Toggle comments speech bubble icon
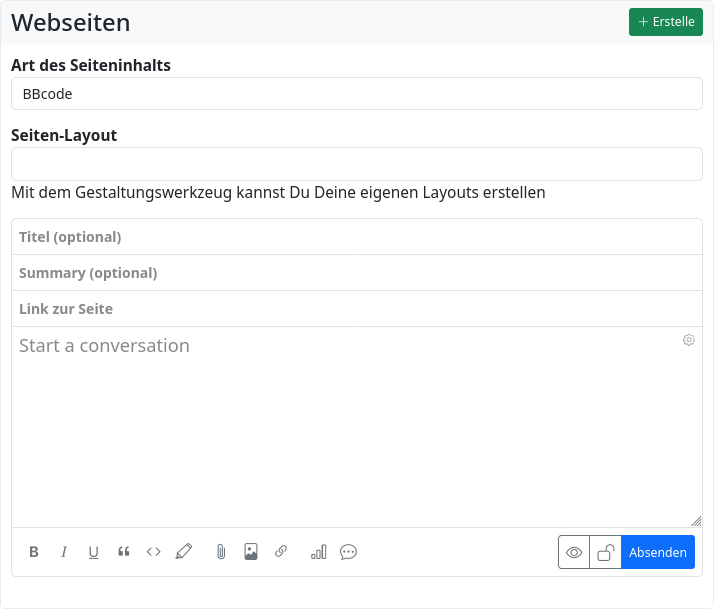 [x=348, y=552]
